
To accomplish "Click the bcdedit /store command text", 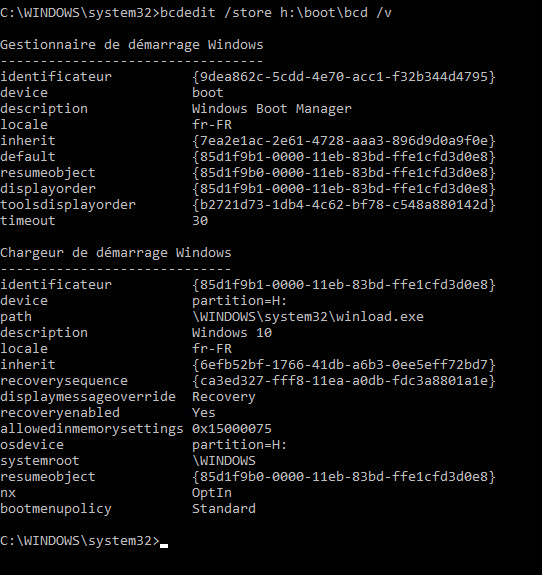I will (x=276, y=13).
